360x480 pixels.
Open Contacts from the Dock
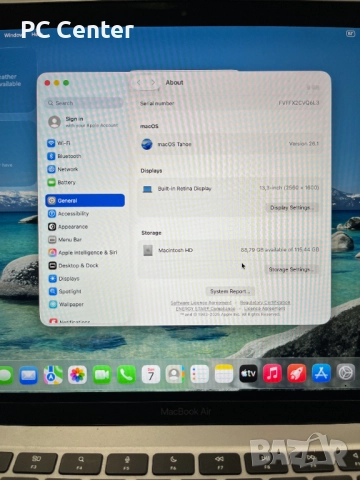(x=175, y=374)
